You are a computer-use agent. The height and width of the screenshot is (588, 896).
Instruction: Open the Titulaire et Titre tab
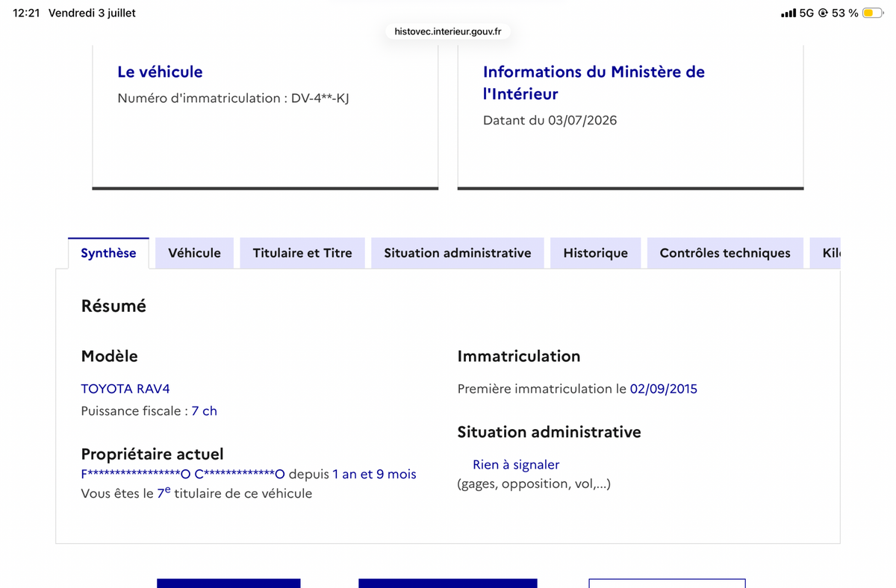302,253
